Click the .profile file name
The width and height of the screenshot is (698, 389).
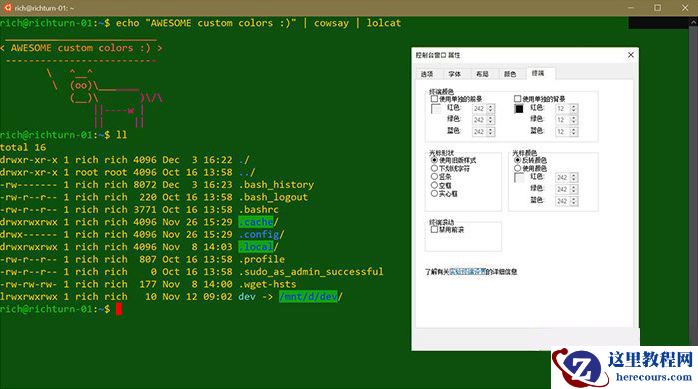pyautogui.click(x=262, y=259)
